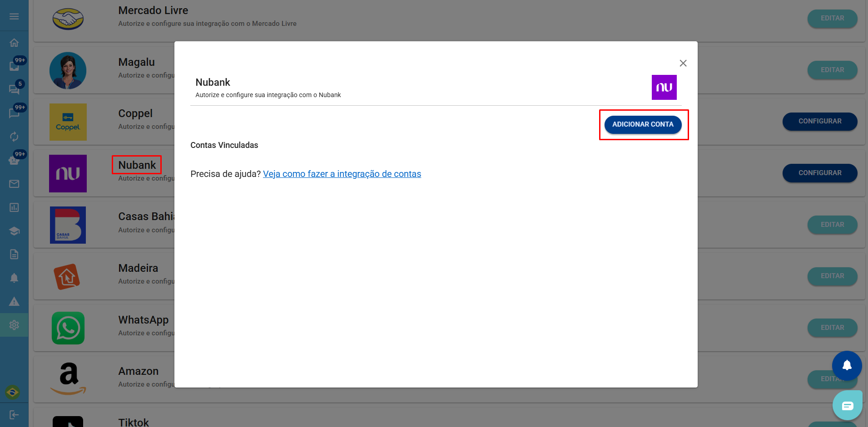Click the 'Nubank' heading inside the dialog
Image resolution: width=868 pixels, height=427 pixels.
pyautogui.click(x=213, y=82)
